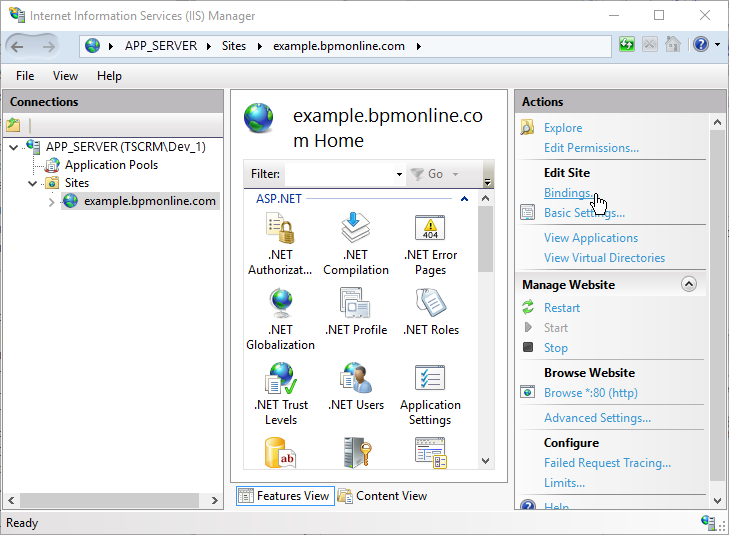Open .NET Trust Levels feature

(280, 378)
